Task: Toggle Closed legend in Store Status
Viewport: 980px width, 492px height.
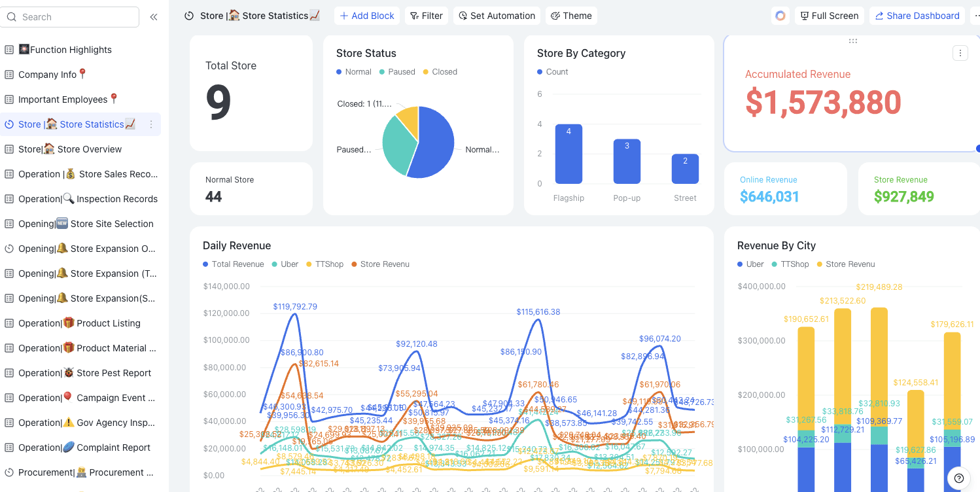Action: point(440,72)
